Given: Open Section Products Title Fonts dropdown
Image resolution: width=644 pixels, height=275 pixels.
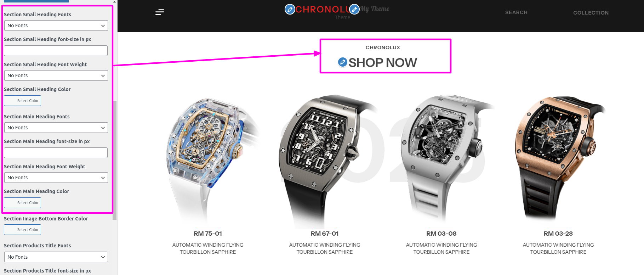Looking at the screenshot, I should 56,257.
